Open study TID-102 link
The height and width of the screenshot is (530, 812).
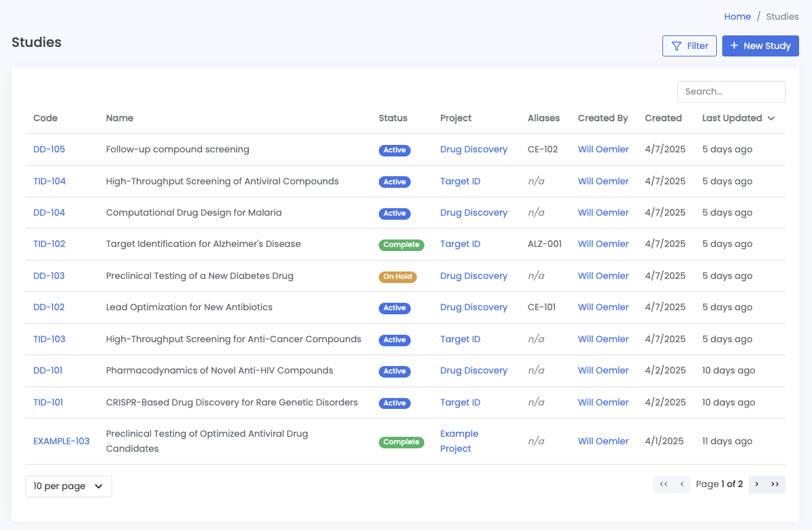click(x=49, y=244)
